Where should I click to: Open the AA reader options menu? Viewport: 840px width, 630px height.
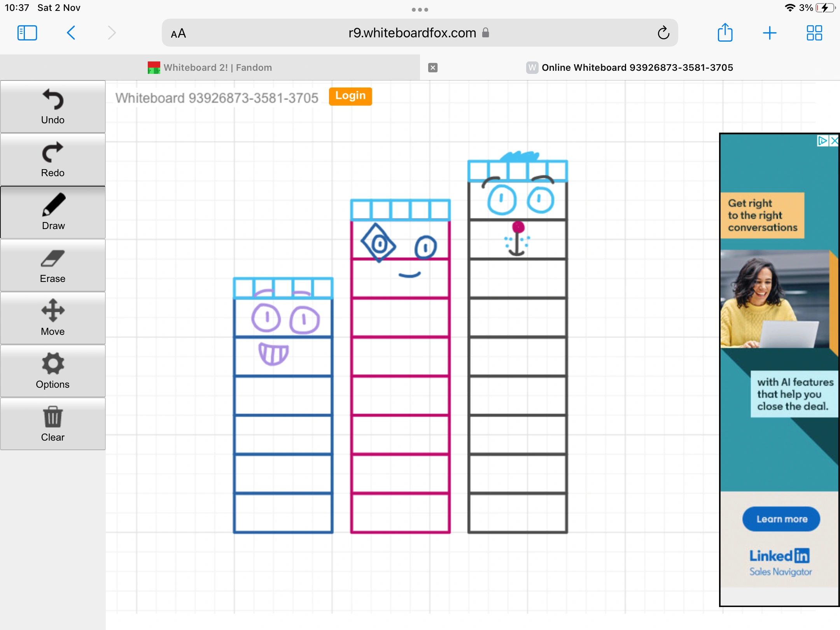coord(178,33)
